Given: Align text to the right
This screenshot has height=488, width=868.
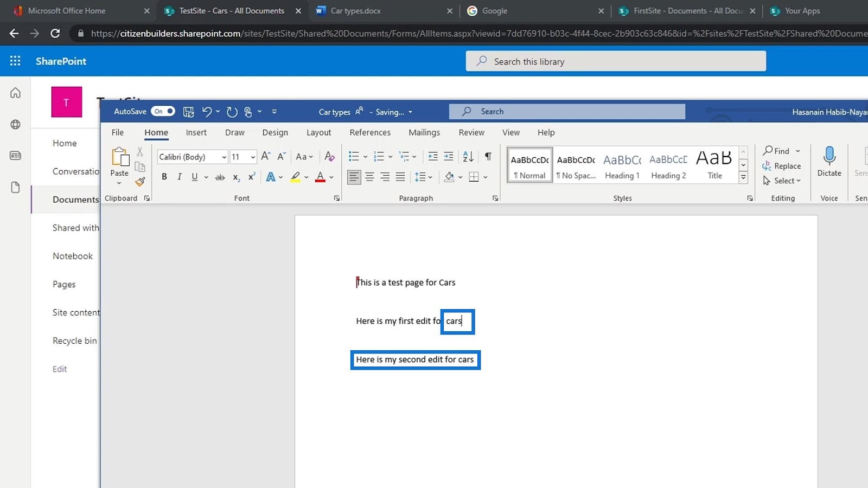Looking at the screenshot, I should 385,177.
